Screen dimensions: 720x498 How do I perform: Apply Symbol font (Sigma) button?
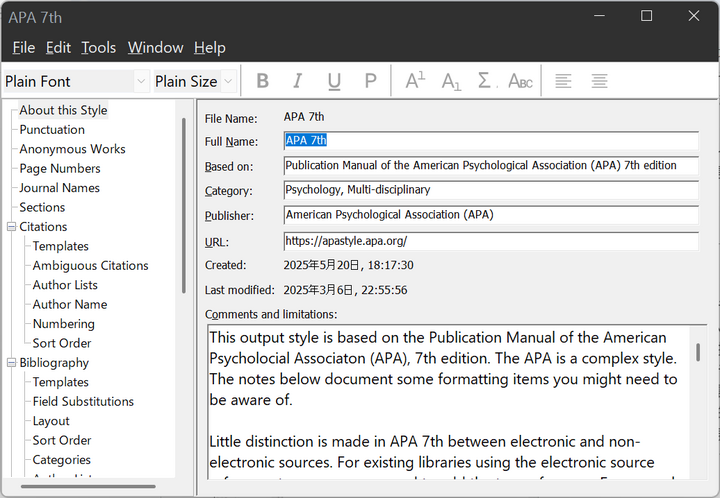[486, 81]
